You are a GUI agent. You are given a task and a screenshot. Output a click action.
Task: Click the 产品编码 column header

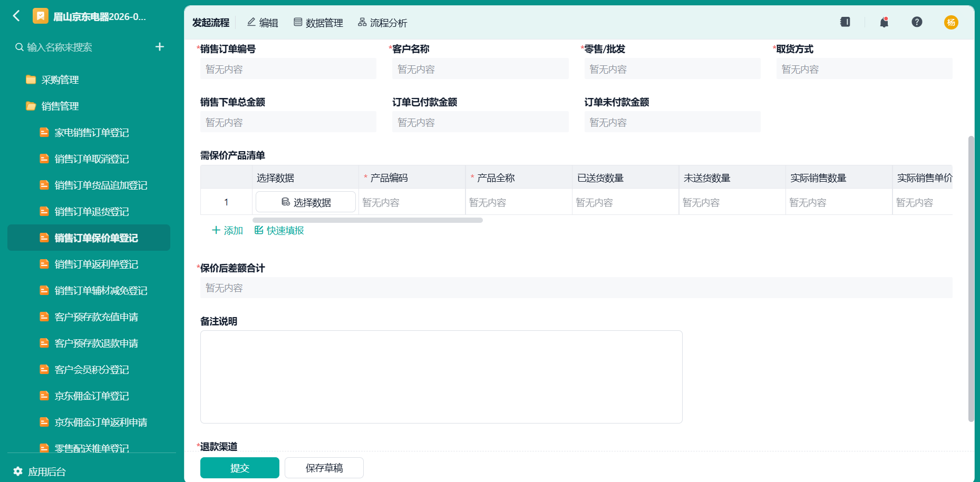tap(412, 178)
